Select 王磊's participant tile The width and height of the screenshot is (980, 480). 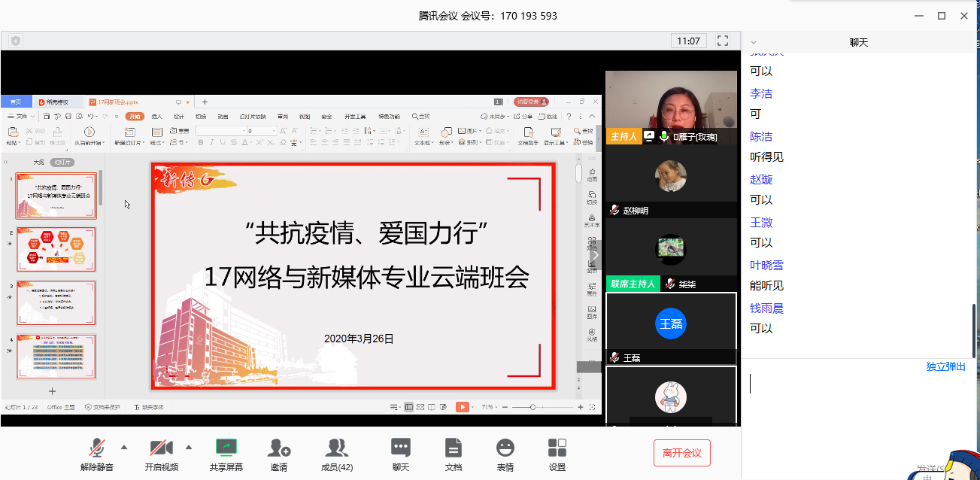pos(671,325)
